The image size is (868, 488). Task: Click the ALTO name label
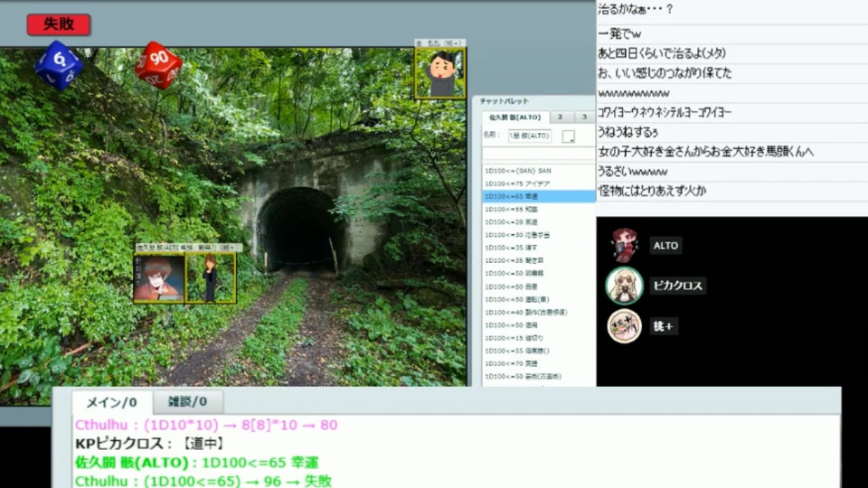(665, 246)
